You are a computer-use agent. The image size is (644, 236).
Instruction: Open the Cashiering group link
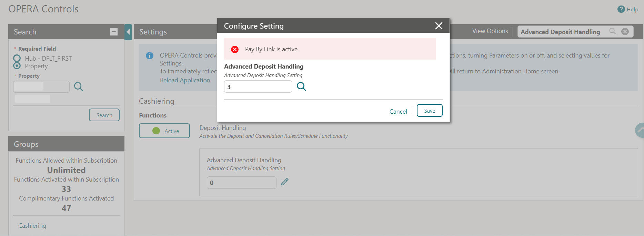click(x=32, y=226)
